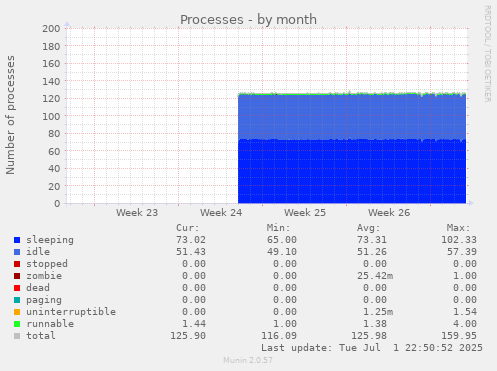Click sleeping minimum value 65.00
The image size is (497, 371).
tap(282, 240)
